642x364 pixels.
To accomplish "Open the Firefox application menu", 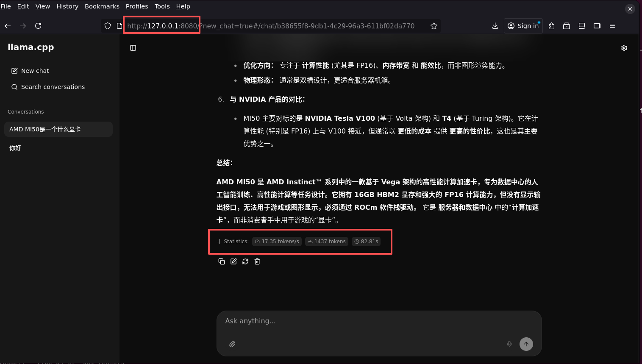I will click(612, 26).
